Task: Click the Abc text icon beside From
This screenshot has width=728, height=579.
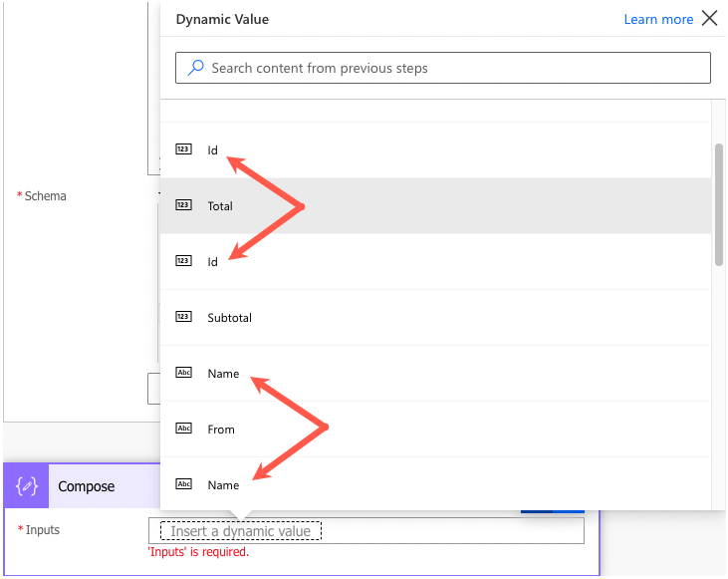Action: (183, 429)
